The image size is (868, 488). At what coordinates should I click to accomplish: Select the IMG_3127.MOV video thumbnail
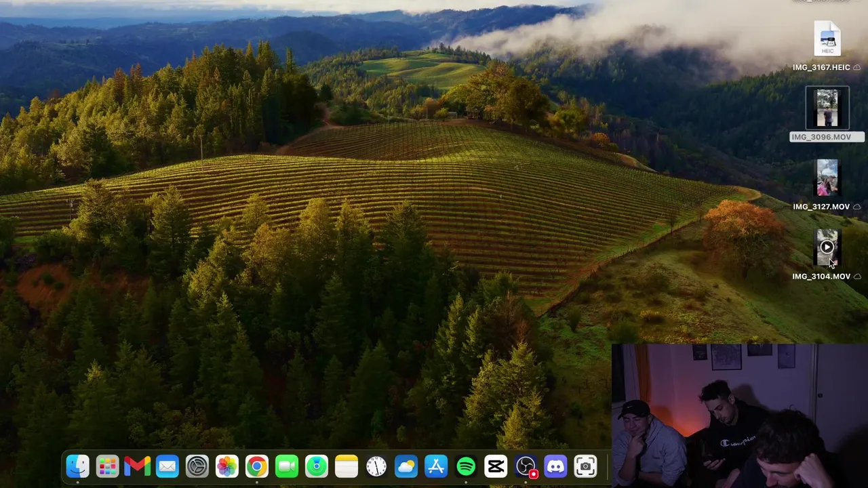(827, 178)
